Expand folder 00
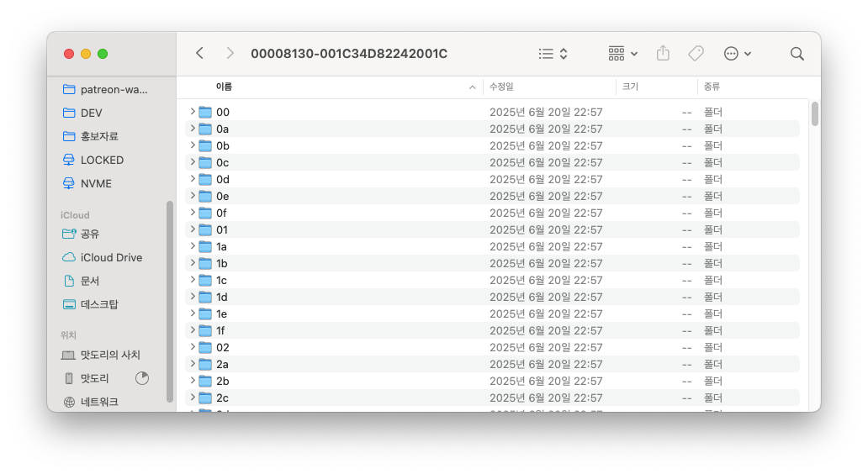Viewport: 868px width, 474px height. [x=192, y=112]
